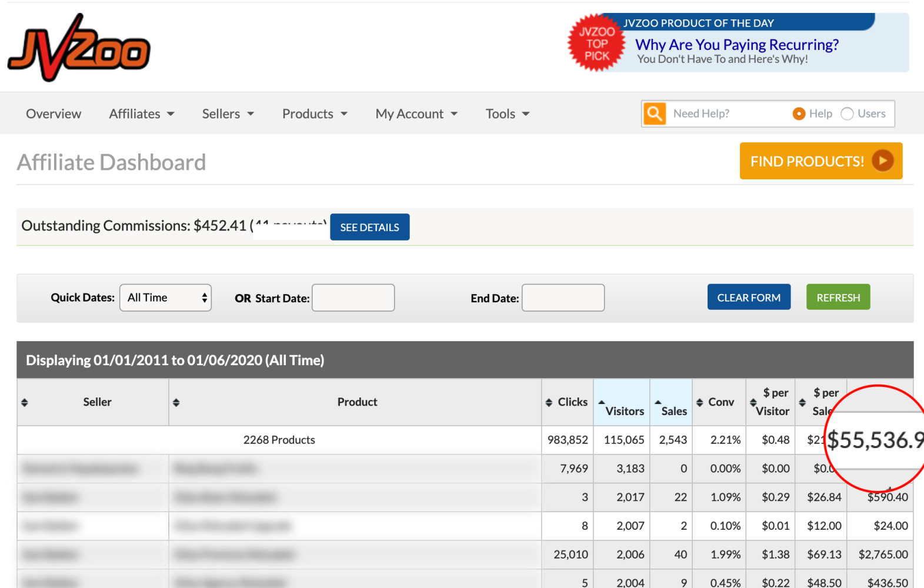The height and width of the screenshot is (588, 924).
Task: Click the Start Date input field
Action: coord(353,298)
